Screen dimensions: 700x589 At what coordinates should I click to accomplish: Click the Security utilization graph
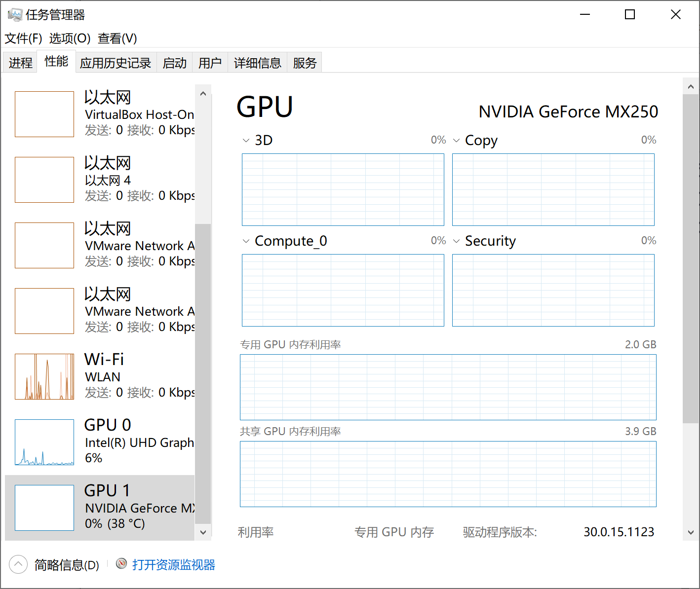[553, 290]
